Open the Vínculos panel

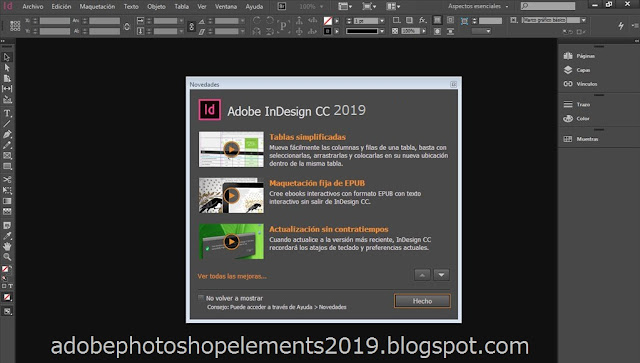pyautogui.click(x=580, y=84)
